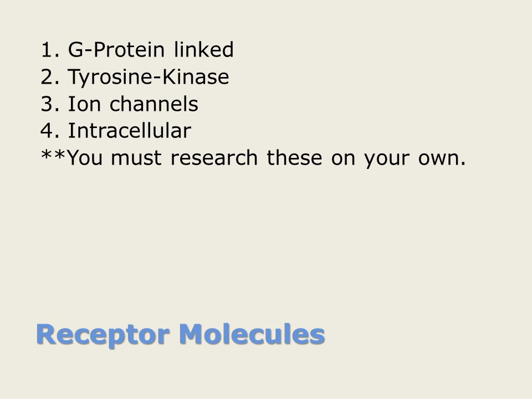This screenshot has width=532, height=399.
Task: Select the 'G-Protein linked' list item
Action: coord(151,50)
